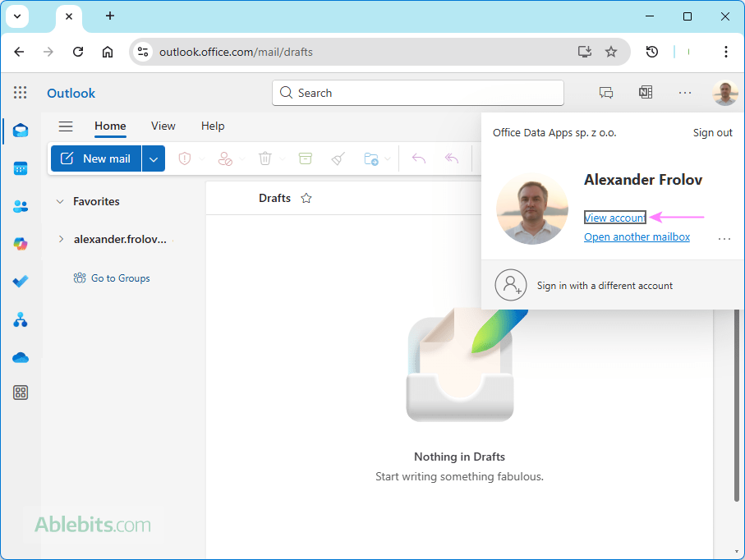The height and width of the screenshot is (560, 745).
Task: Click the Delete trash icon
Action: click(265, 158)
